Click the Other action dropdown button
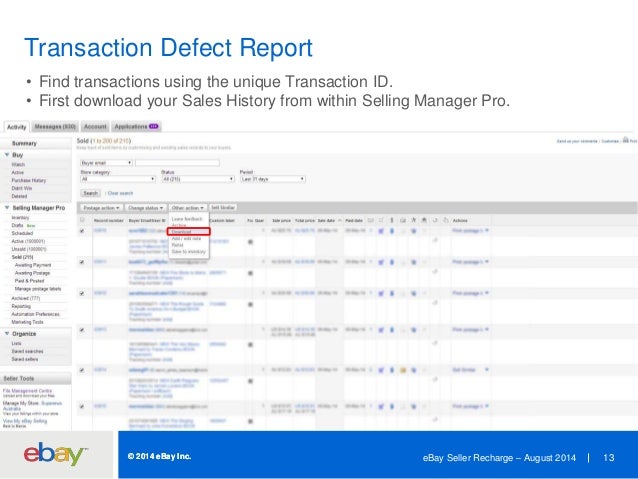This screenshot has height=479, width=638. 188,208
